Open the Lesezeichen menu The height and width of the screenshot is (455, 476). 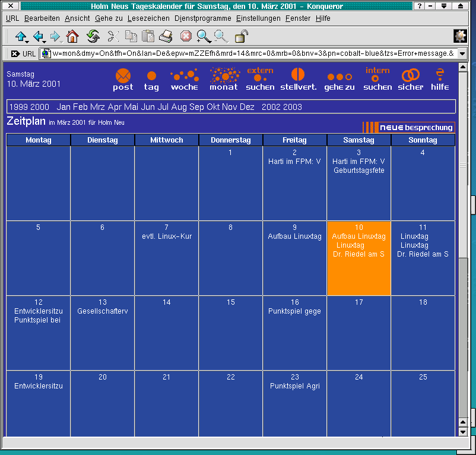[x=148, y=18]
